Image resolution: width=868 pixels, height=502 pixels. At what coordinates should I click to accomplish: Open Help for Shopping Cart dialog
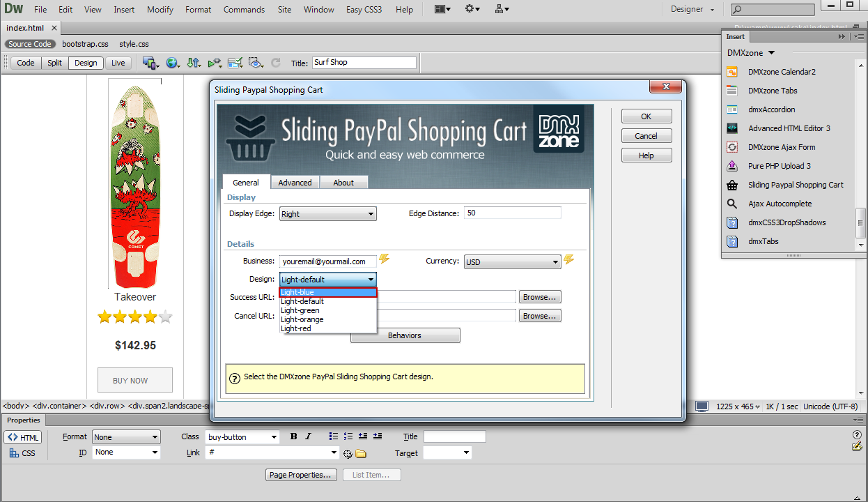646,155
